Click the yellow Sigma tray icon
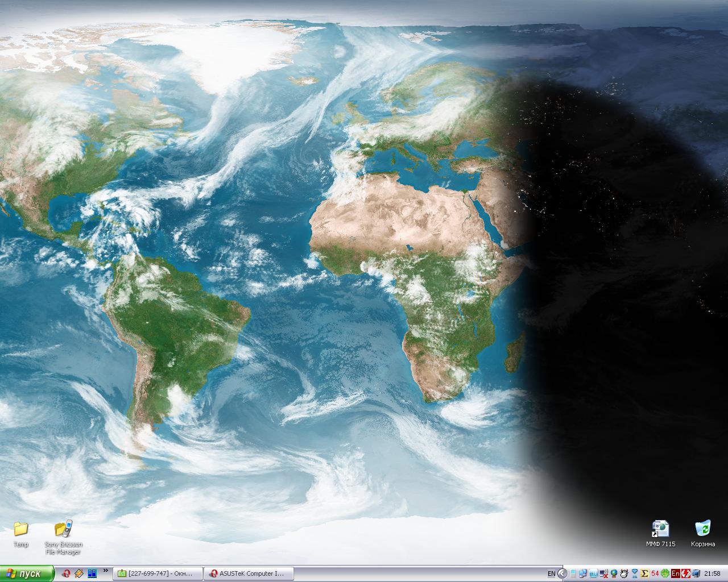 click(644, 573)
